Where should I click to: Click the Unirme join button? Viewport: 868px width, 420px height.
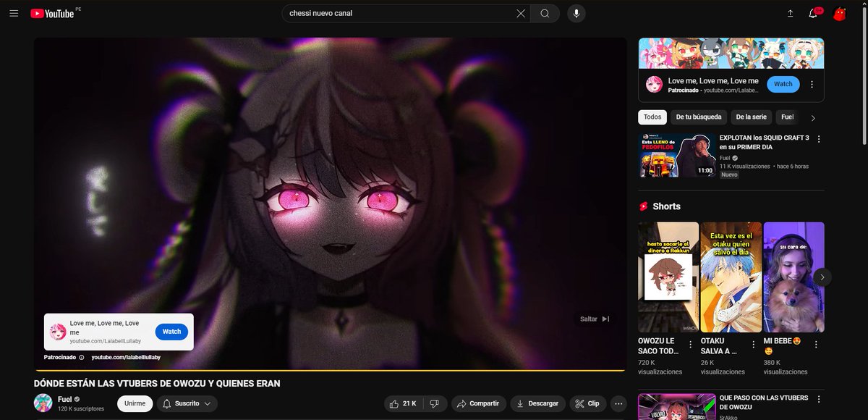[135, 403]
